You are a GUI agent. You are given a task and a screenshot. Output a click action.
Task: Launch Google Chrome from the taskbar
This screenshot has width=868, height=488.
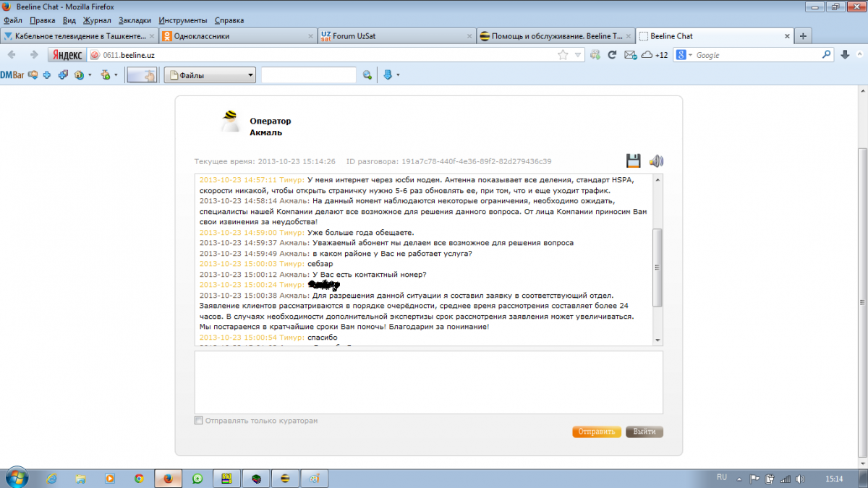pos(140,478)
